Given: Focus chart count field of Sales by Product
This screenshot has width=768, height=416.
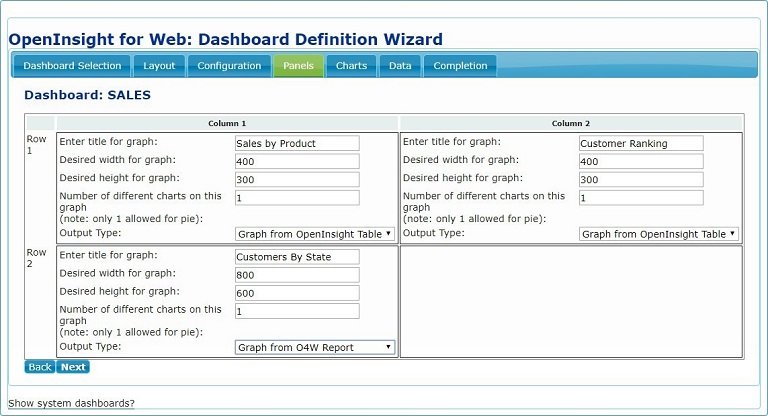Looking at the screenshot, I should coord(297,197).
